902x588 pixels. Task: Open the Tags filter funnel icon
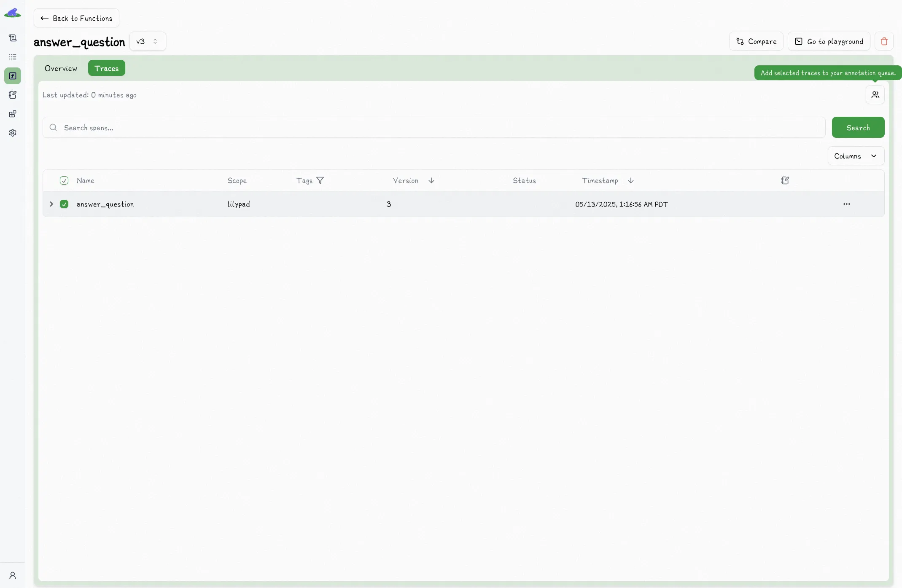tap(320, 180)
